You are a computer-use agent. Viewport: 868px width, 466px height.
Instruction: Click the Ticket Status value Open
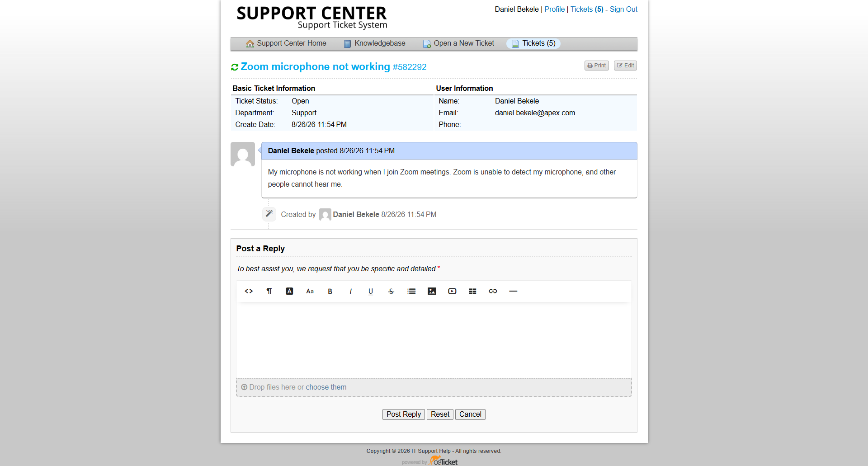click(x=300, y=101)
